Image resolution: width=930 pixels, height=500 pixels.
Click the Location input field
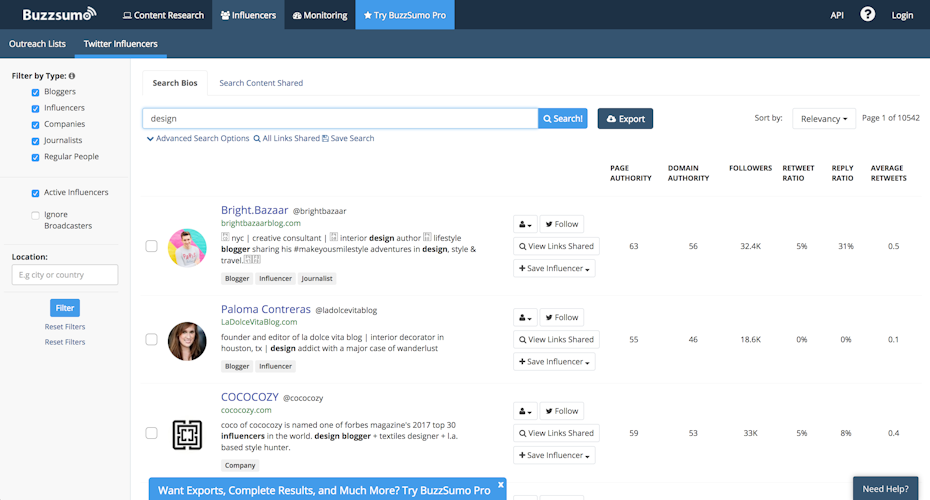click(65, 275)
